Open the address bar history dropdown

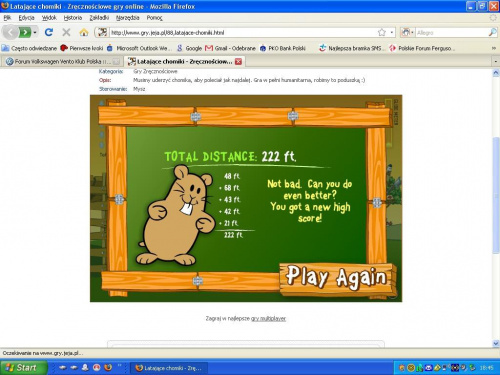coord(392,32)
